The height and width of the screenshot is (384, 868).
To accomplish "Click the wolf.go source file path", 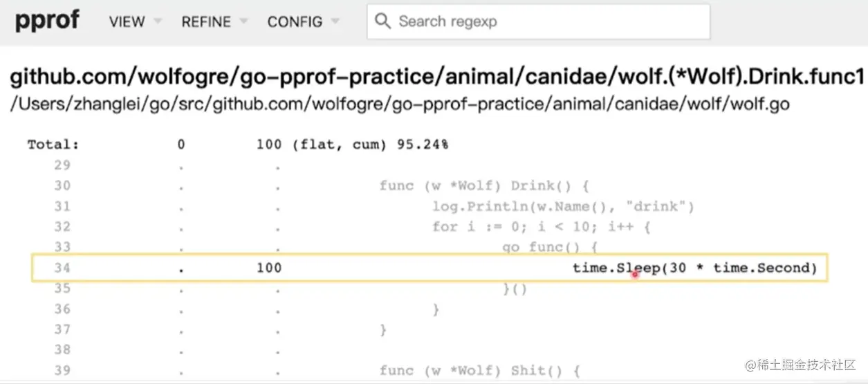I will (x=399, y=104).
